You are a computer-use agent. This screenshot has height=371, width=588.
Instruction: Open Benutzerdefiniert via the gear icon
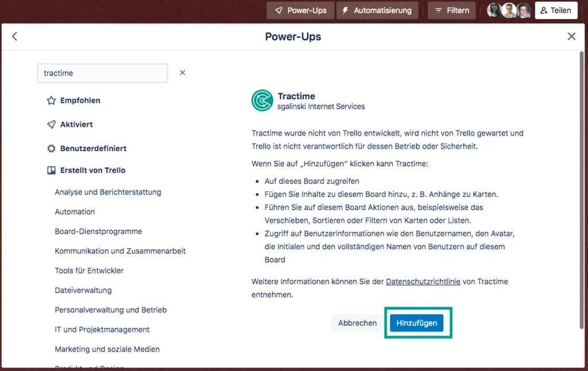pyautogui.click(x=51, y=148)
